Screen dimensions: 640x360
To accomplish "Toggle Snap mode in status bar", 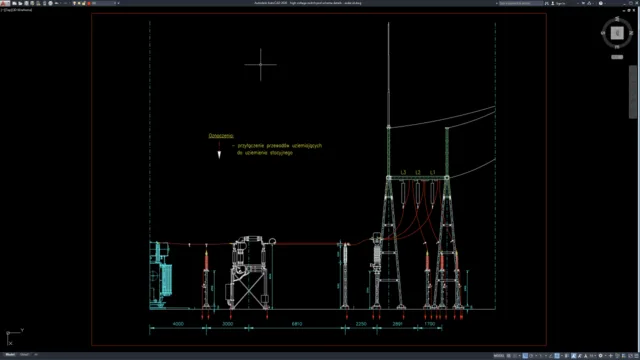I will tap(514, 356).
